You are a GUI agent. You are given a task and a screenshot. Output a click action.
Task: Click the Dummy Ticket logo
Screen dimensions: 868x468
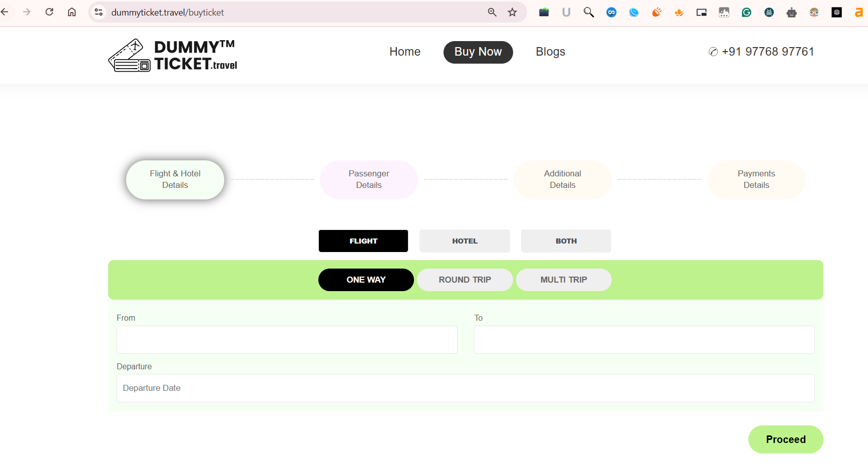(x=173, y=55)
